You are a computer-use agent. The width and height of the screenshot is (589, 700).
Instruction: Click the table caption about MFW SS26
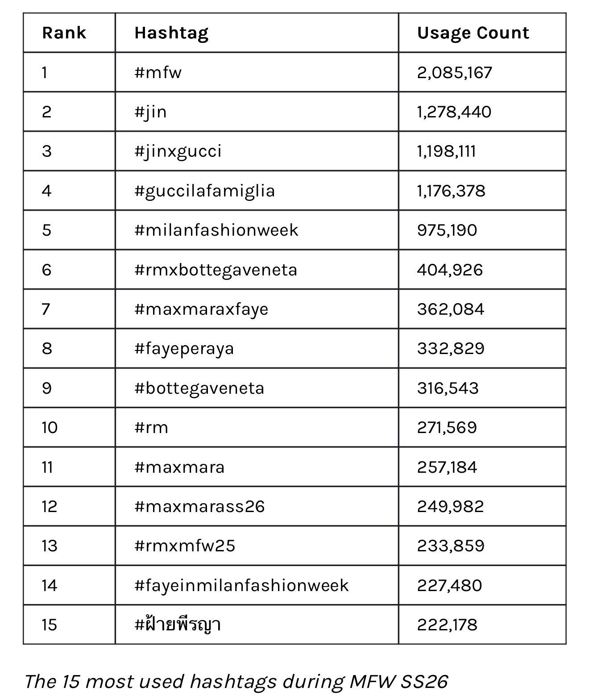click(x=236, y=681)
